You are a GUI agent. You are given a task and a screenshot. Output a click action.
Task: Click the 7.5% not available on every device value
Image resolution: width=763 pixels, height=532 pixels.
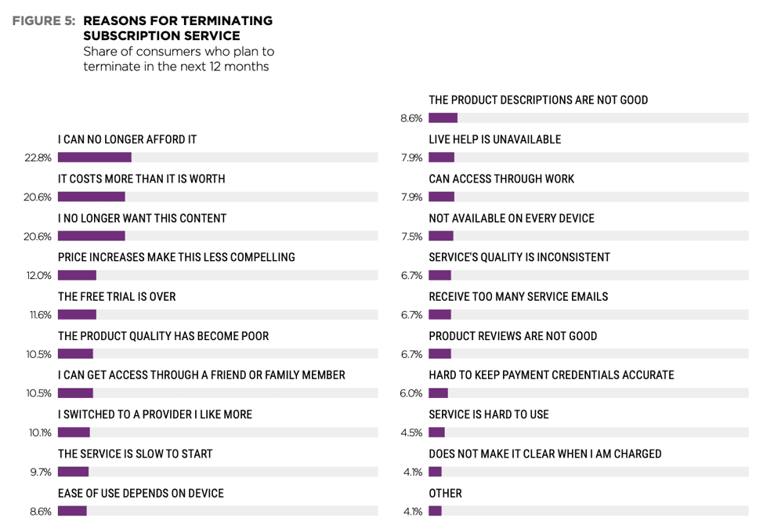tap(412, 237)
